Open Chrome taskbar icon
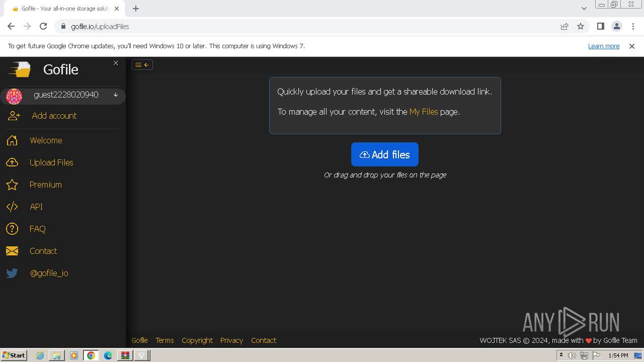This screenshot has width=644, height=362. (91, 355)
